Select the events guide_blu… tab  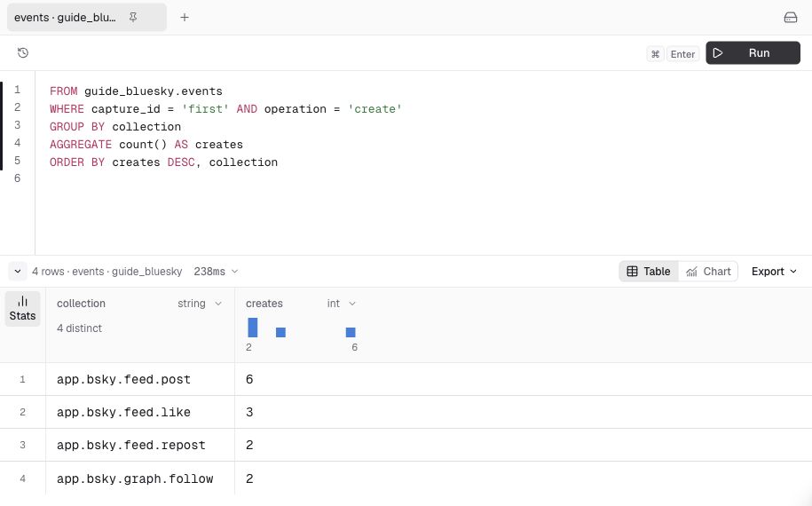point(86,18)
